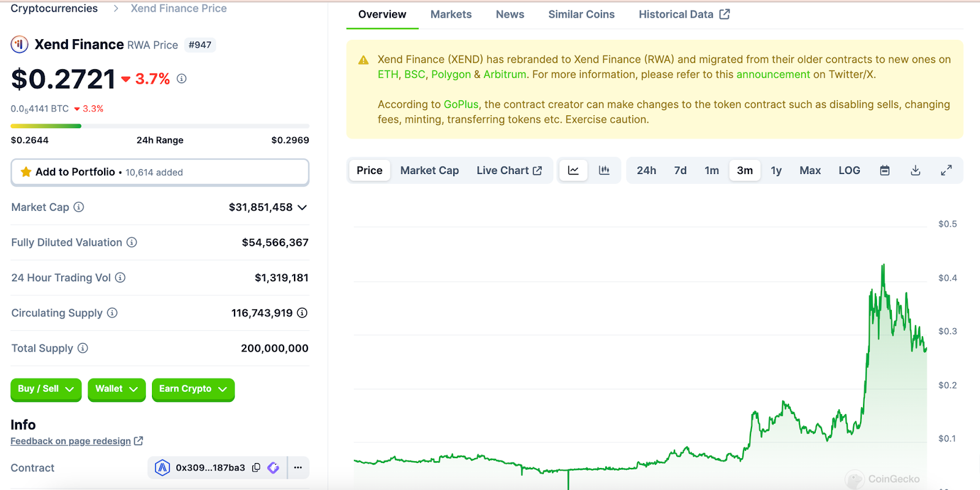Copy the contract address 0x309...187ba3
Image resolution: width=980 pixels, height=490 pixels.
256,467
